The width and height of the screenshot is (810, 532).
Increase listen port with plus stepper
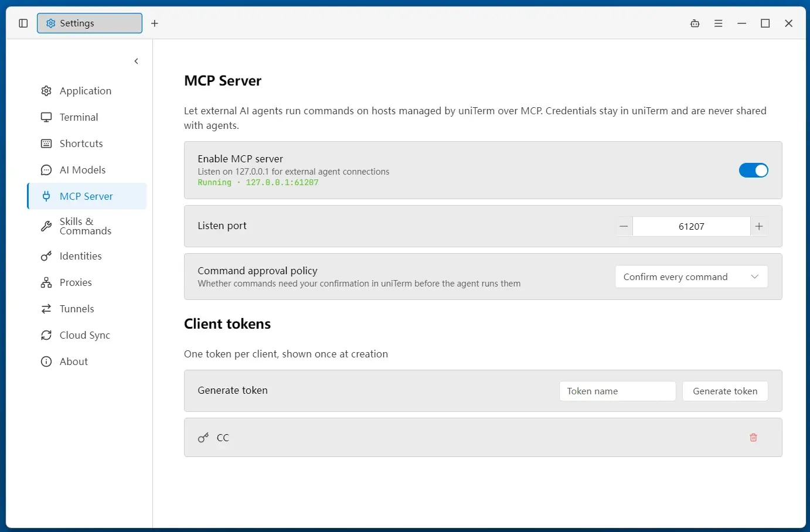coord(759,226)
